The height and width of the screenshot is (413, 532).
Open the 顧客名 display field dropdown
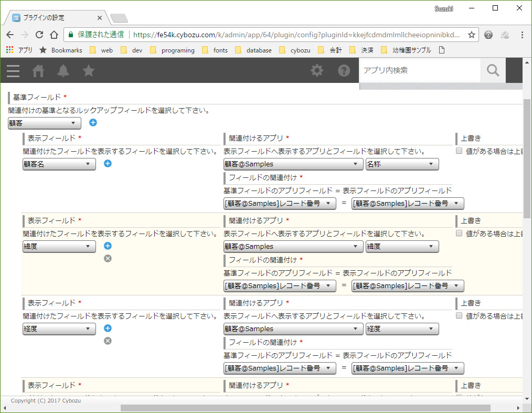59,164
